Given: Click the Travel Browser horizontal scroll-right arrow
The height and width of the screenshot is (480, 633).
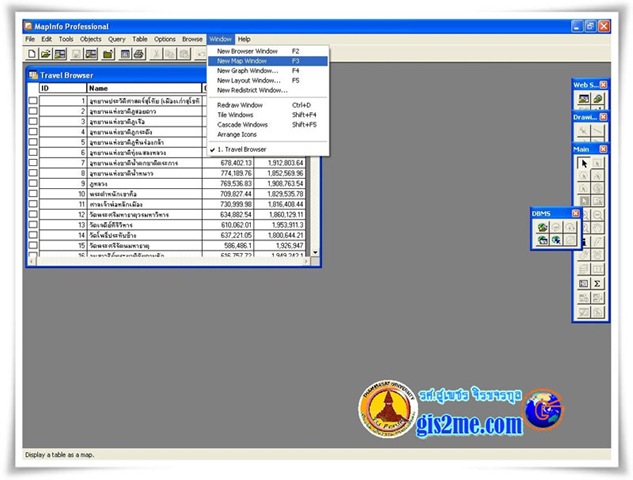Looking at the screenshot, I should click(307, 262).
